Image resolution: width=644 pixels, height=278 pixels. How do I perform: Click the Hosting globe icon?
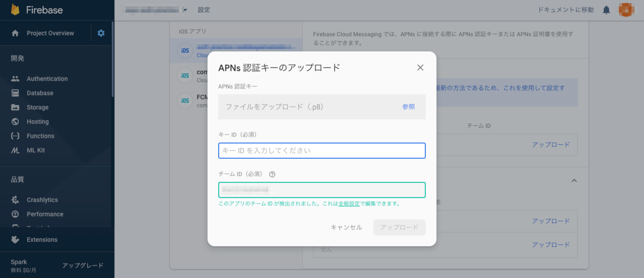(15, 121)
